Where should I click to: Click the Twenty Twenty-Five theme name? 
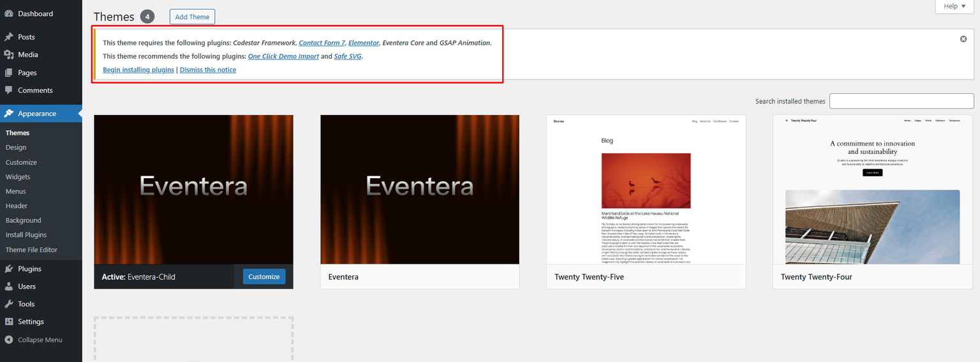tap(589, 277)
